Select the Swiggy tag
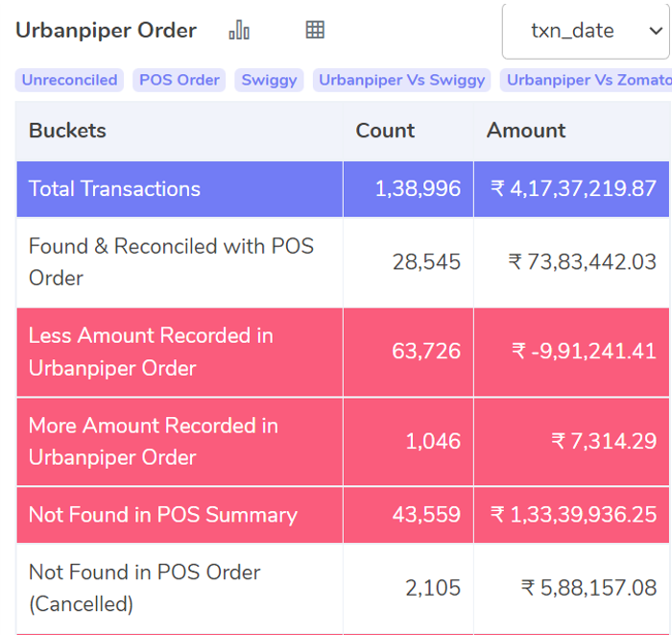672x635 pixels. click(x=269, y=80)
